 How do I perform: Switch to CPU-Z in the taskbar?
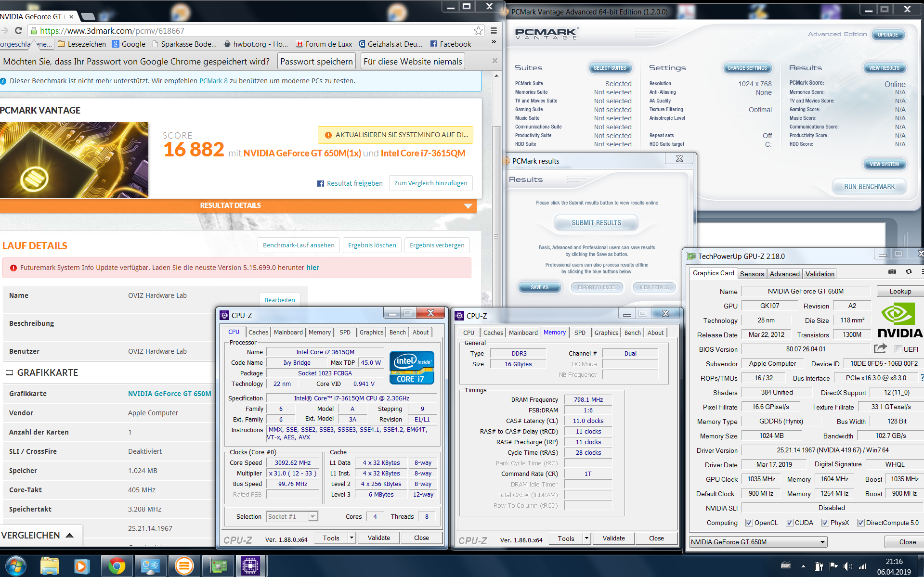(x=250, y=566)
